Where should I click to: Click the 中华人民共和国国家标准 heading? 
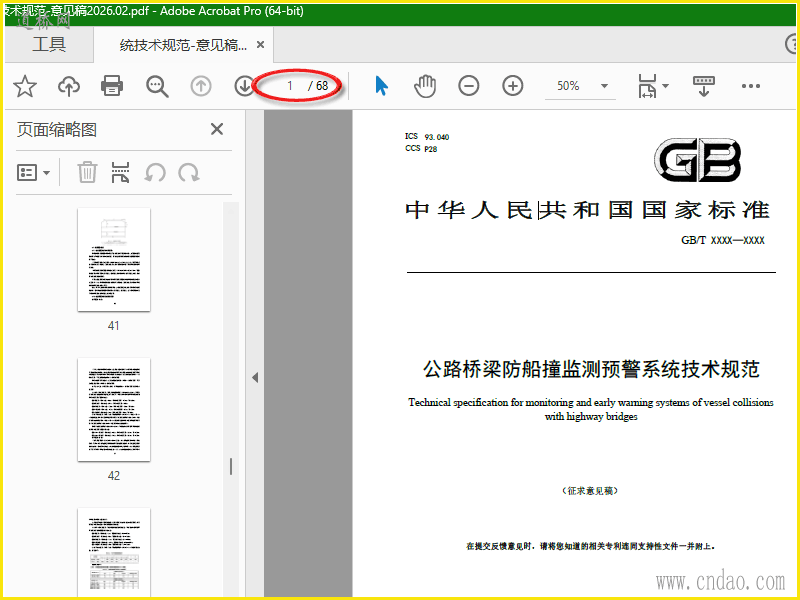(x=587, y=210)
